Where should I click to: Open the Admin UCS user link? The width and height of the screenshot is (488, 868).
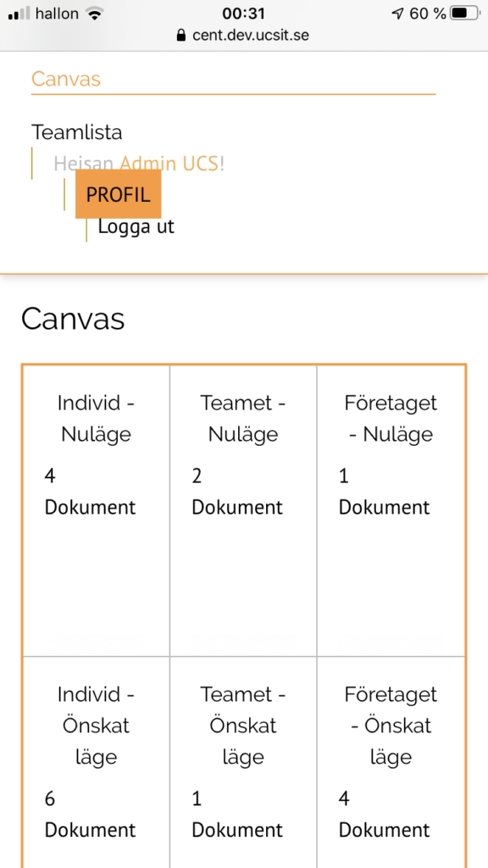(x=169, y=164)
